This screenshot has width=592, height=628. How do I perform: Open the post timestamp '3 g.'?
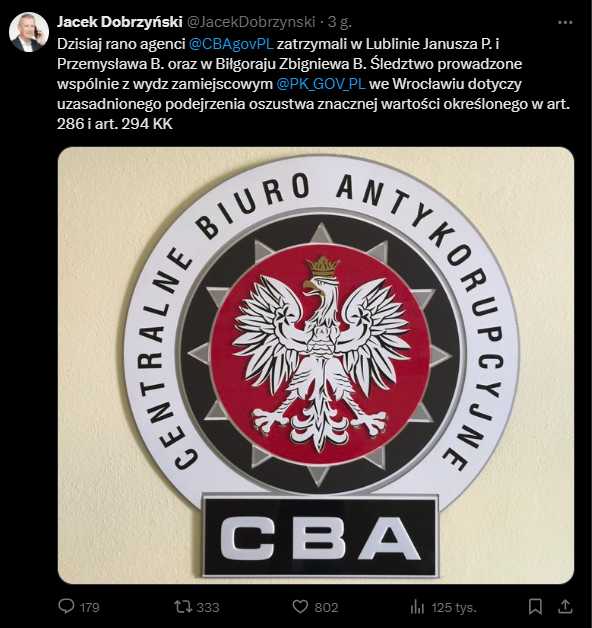(x=340, y=22)
